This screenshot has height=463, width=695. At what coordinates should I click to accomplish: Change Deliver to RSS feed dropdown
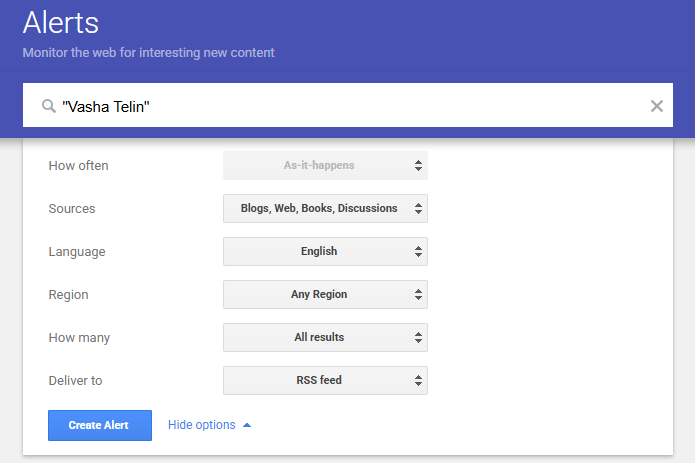(325, 381)
